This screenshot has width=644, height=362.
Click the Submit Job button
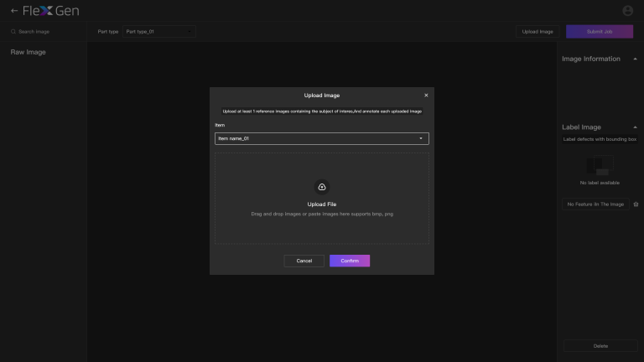(x=600, y=31)
